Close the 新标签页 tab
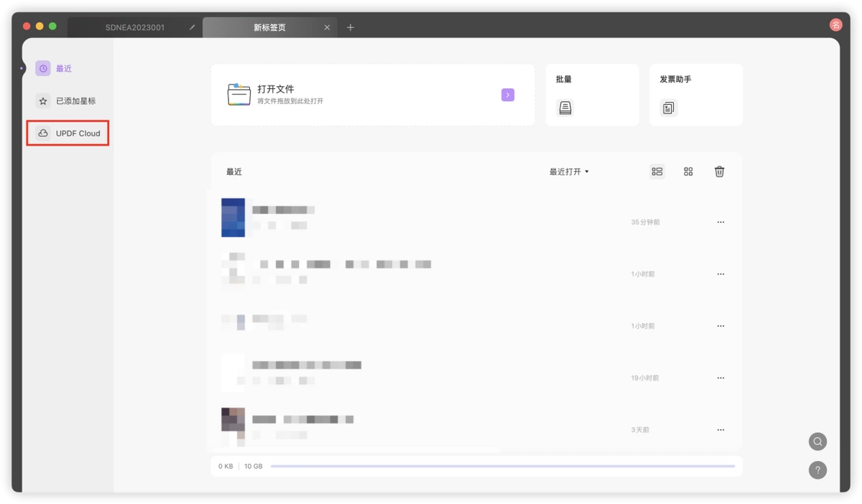This screenshot has height=504, width=862. click(327, 27)
